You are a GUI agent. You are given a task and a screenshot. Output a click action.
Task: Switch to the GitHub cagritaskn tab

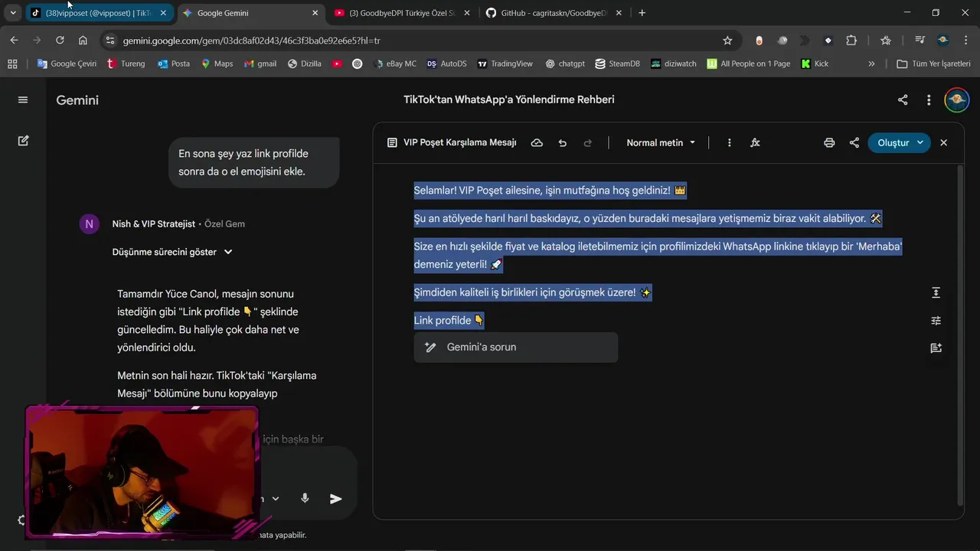tap(553, 13)
